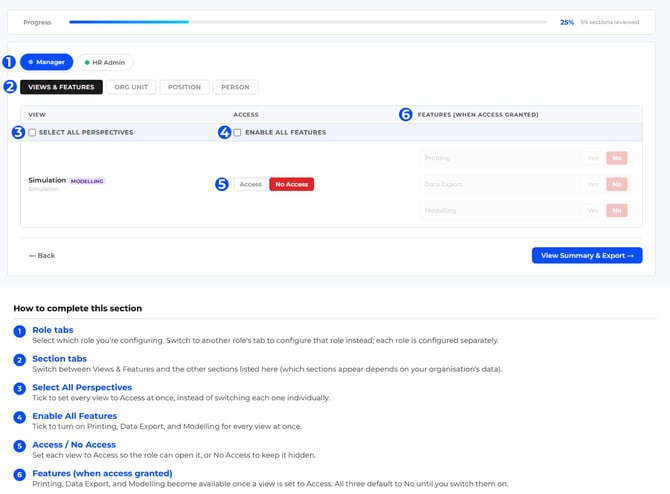Choose Yes for the Data Export feature

593,184
